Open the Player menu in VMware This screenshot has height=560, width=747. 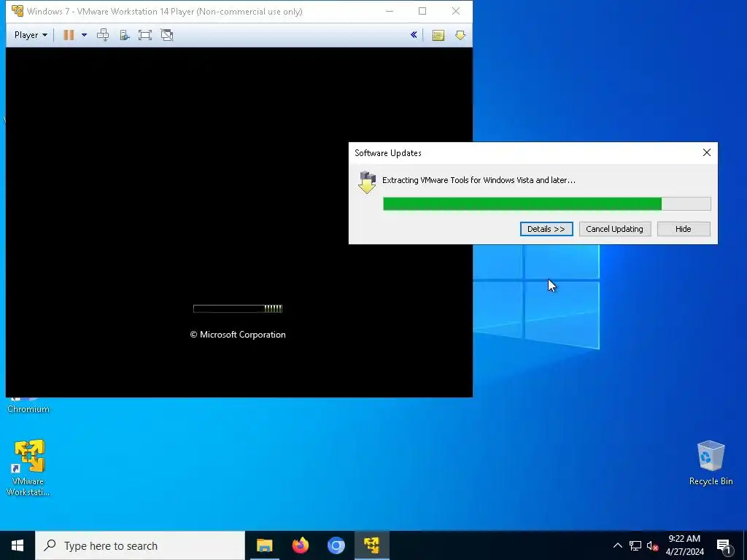[31, 35]
